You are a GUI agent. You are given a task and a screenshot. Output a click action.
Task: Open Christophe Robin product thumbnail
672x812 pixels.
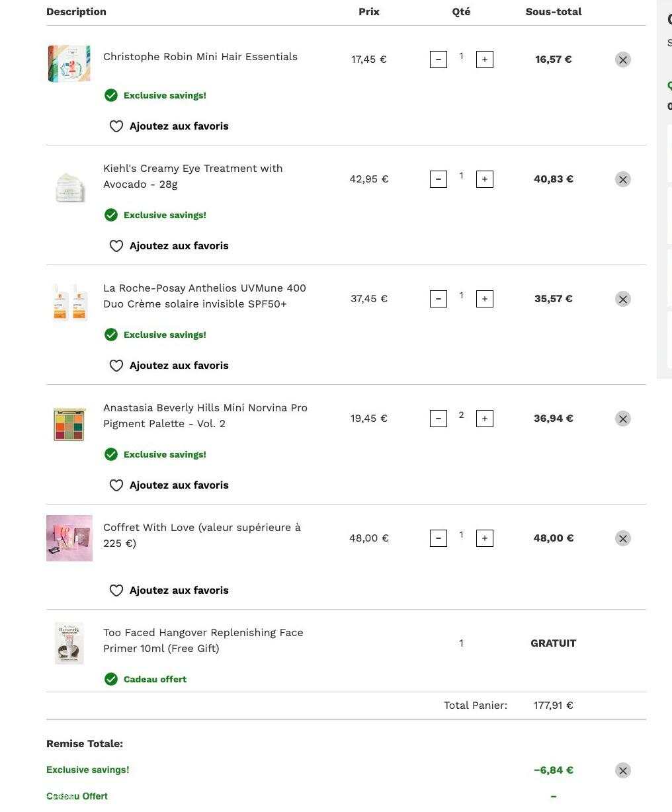pyautogui.click(x=69, y=63)
